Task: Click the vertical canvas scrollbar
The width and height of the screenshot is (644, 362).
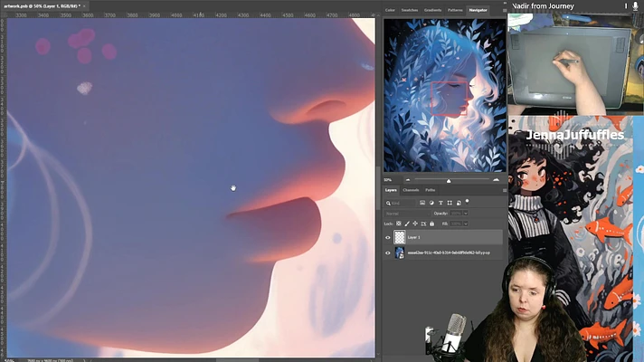Action: click(x=378, y=187)
